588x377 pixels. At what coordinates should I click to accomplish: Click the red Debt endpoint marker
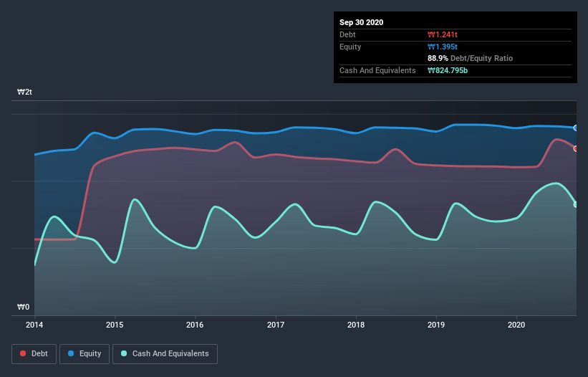coord(576,148)
